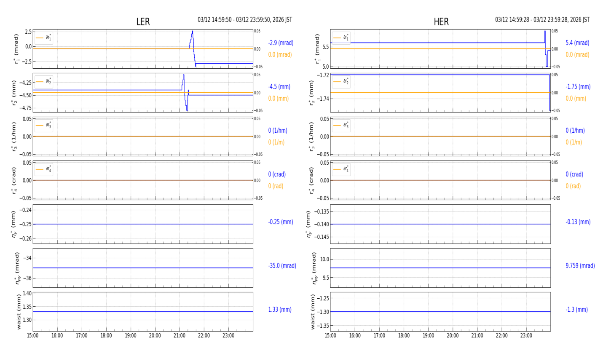This screenshot has height=364, width=595.
Task: Click the legend box in HER r2* plot
Action: (341, 81)
